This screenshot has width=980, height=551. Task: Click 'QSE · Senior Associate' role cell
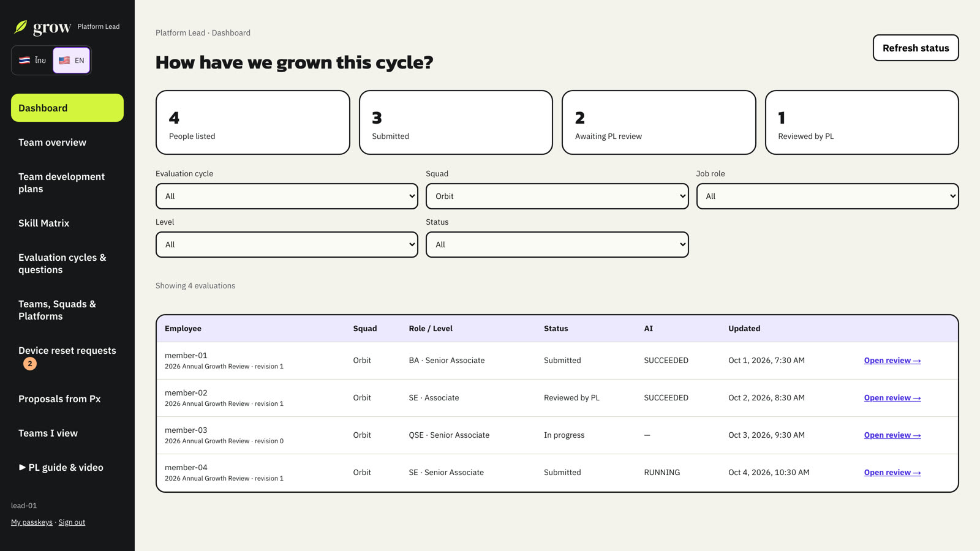pyautogui.click(x=449, y=435)
